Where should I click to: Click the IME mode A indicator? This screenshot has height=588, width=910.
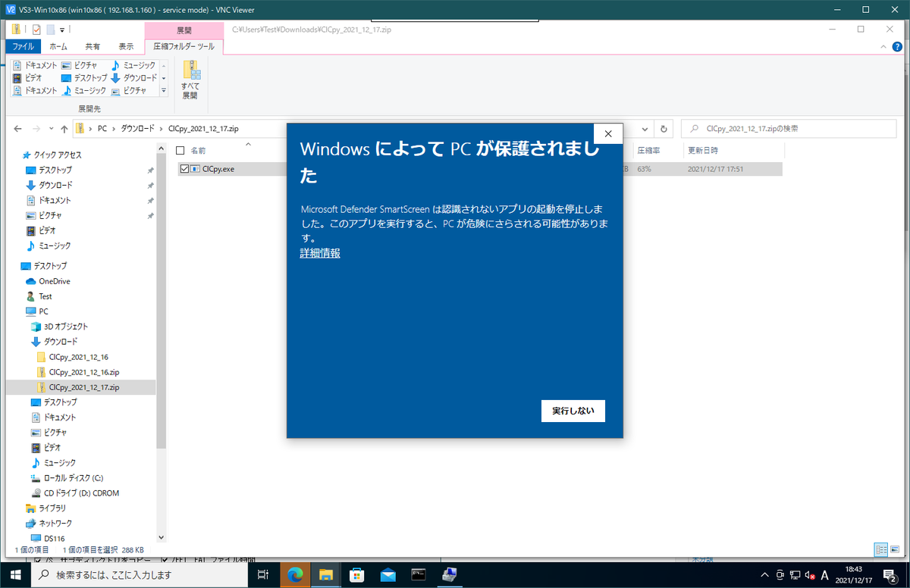pyautogui.click(x=825, y=575)
